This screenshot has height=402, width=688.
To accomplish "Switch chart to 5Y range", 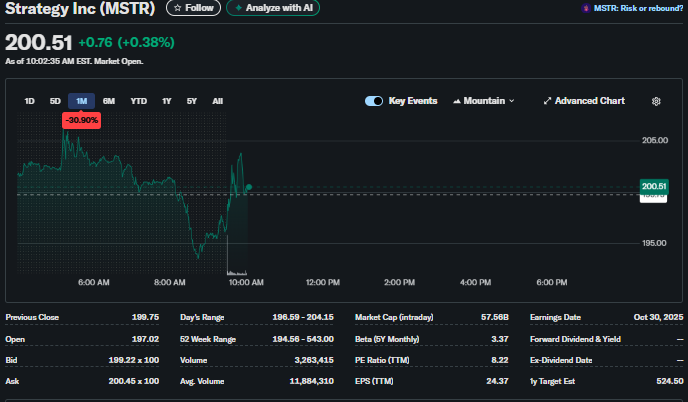I will (191, 101).
